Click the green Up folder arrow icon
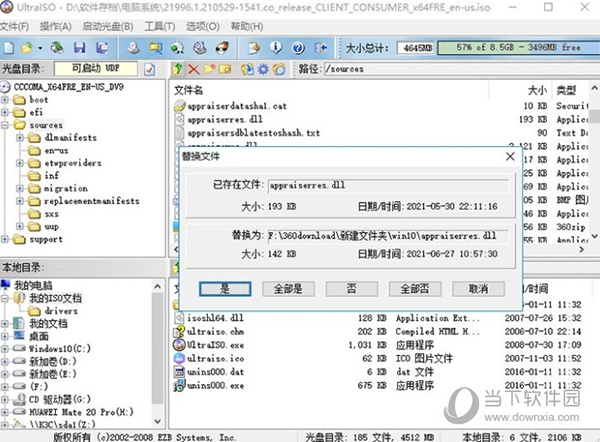The image size is (600, 442). 178,69
